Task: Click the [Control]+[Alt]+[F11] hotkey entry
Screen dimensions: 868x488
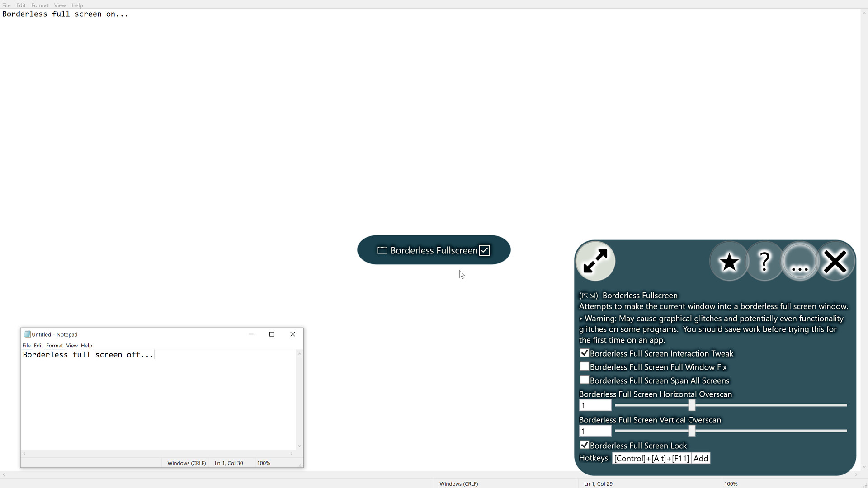Action: coord(651,458)
